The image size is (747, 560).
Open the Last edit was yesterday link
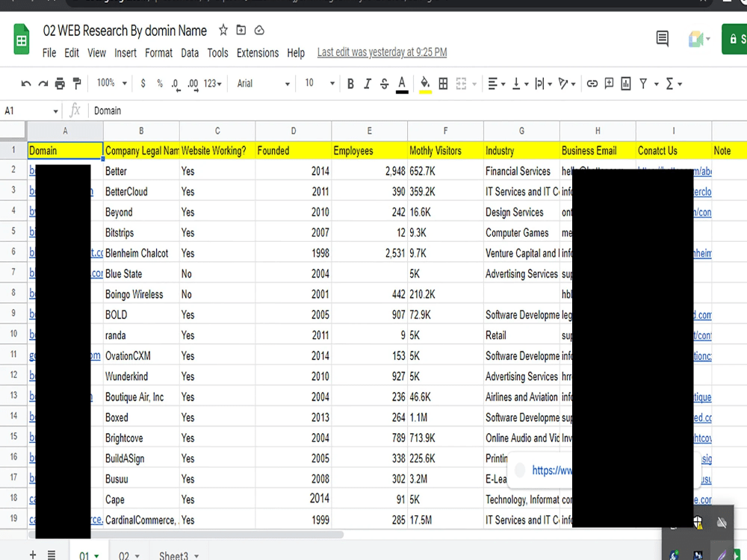pos(382,52)
